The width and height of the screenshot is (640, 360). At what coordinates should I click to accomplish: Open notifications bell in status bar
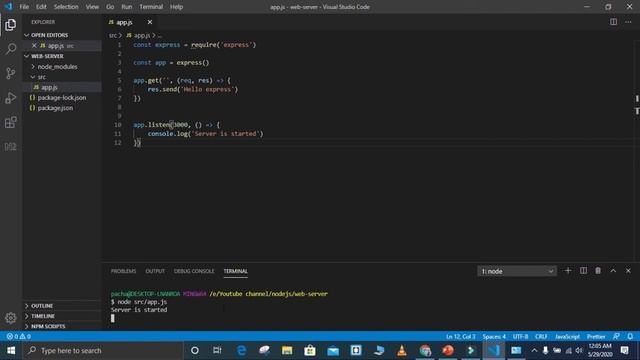[x=630, y=336]
